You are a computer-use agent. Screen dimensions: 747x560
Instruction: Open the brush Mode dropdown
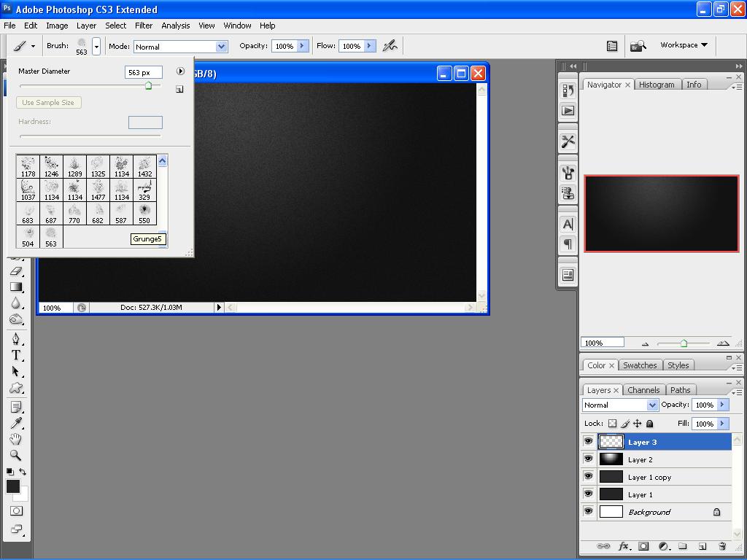[180, 47]
